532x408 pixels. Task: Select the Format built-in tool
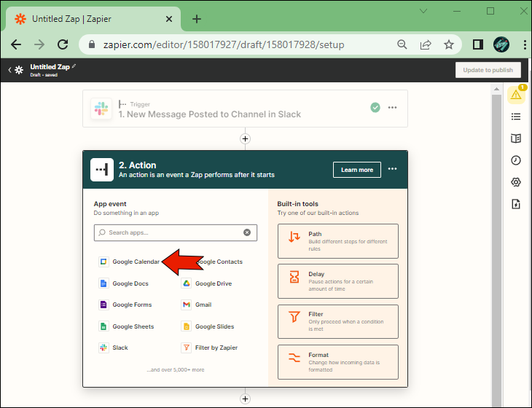coord(338,362)
